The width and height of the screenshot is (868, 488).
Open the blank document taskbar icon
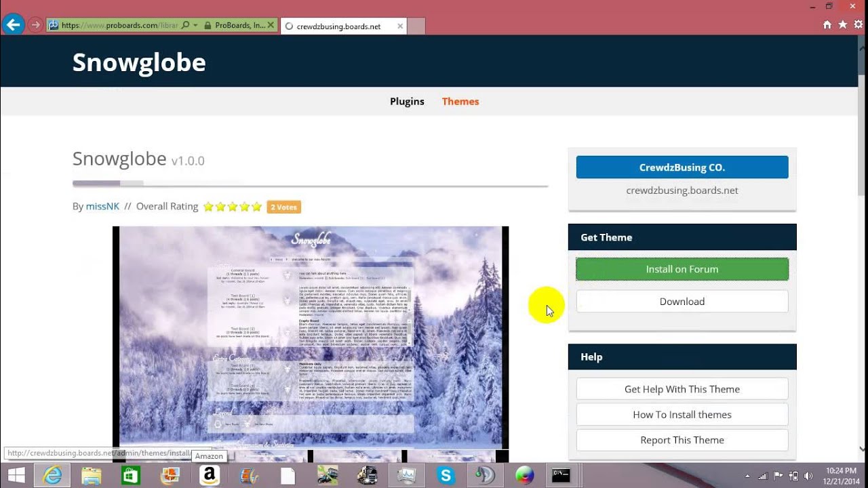point(288,476)
